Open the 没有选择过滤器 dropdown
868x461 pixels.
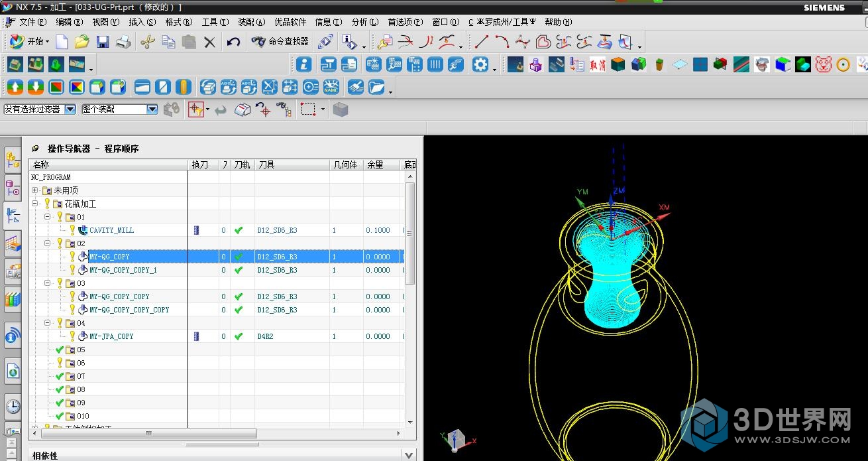coord(70,109)
